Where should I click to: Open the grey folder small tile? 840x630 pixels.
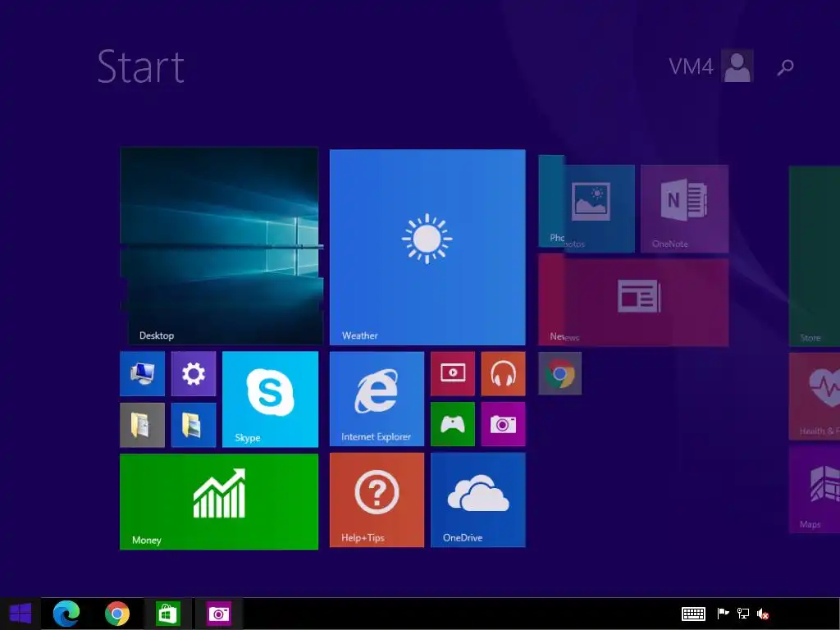[x=143, y=425]
